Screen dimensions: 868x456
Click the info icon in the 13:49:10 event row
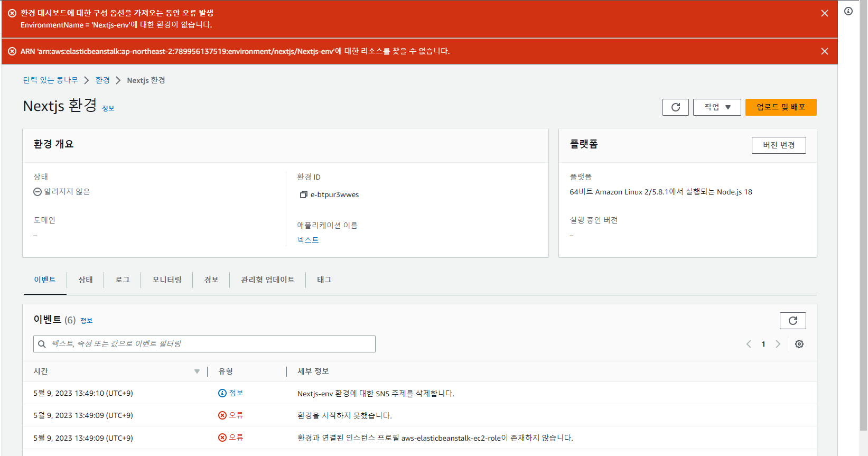coord(222,393)
